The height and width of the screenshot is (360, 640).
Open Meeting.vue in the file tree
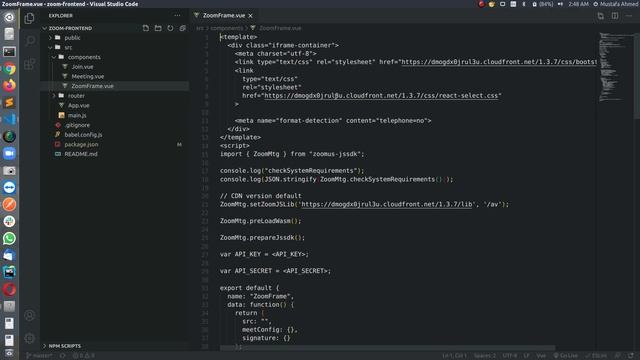tap(114, 76)
